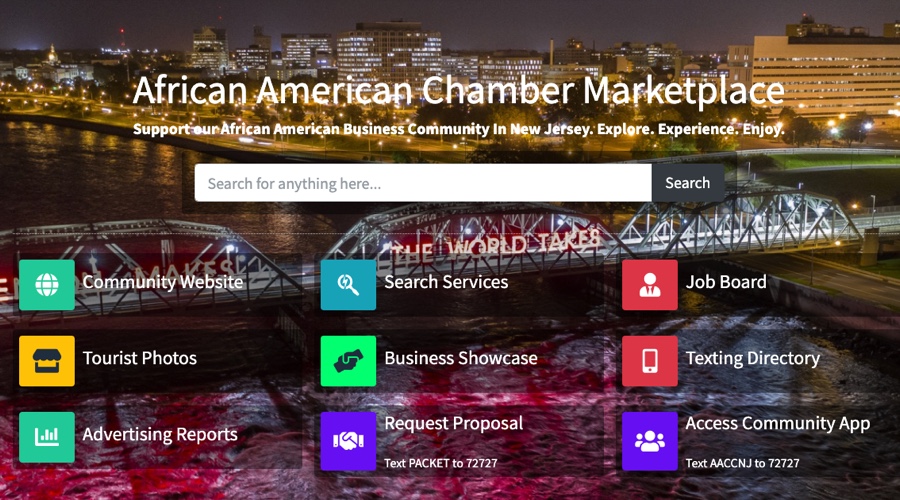Screen dimensions: 900x500
Task: Select the red phone Texting Directory icon
Action: 650,361
